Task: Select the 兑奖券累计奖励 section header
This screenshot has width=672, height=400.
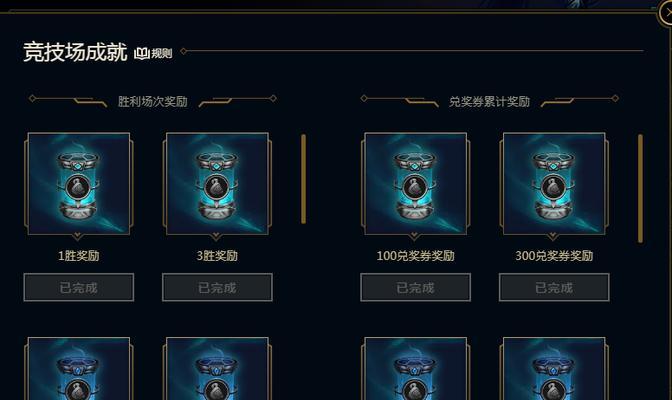Action: (489, 102)
